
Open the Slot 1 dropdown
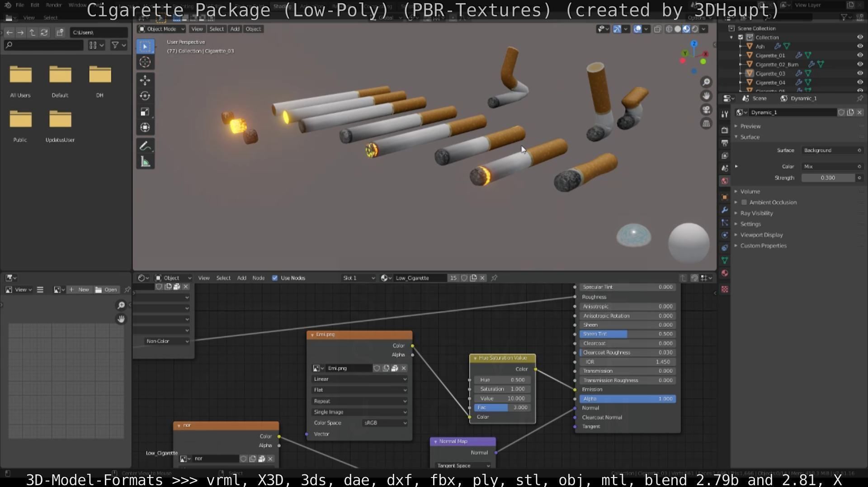coord(359,278)
